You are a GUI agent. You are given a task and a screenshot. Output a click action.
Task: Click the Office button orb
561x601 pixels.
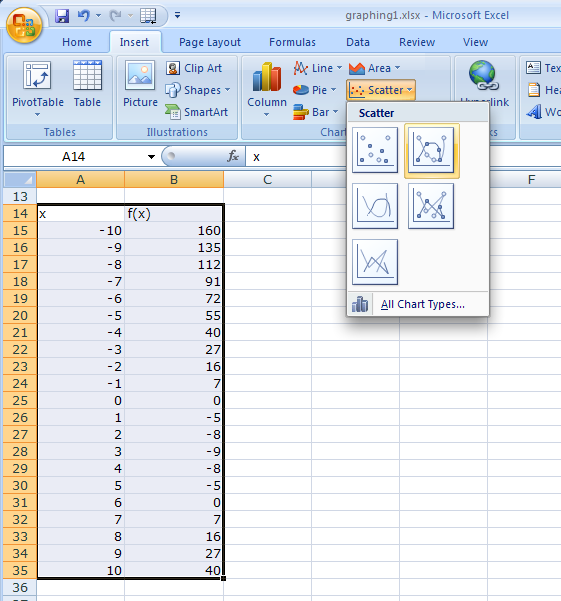24,25
